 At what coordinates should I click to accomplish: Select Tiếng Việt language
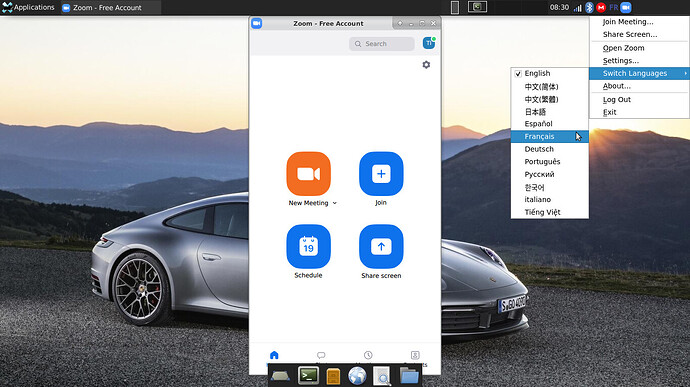(550, 212)
